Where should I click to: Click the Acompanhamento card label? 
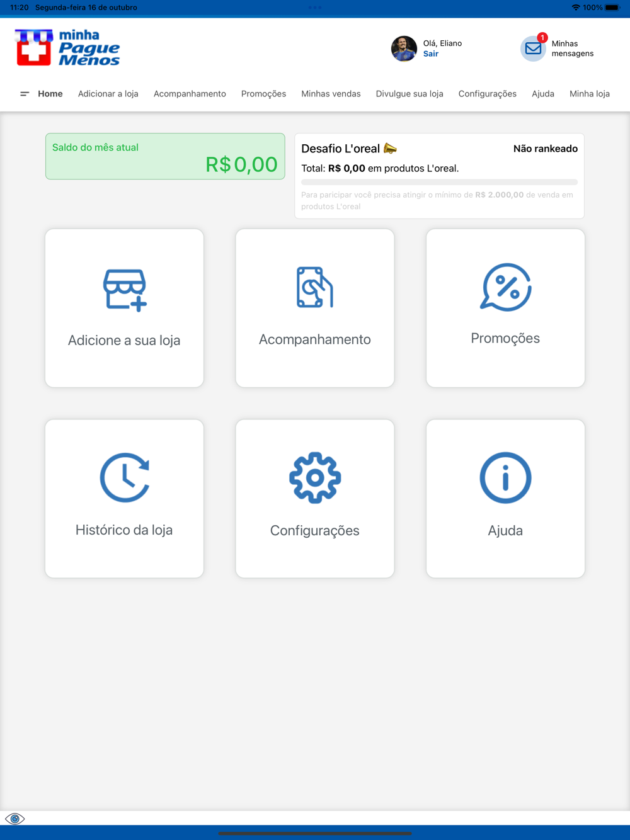(x=315, y=339)
